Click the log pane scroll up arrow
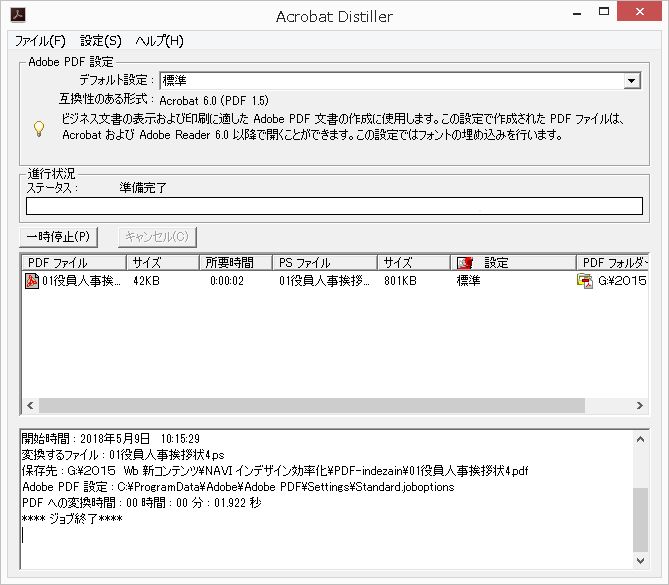 tap(640, 439)
